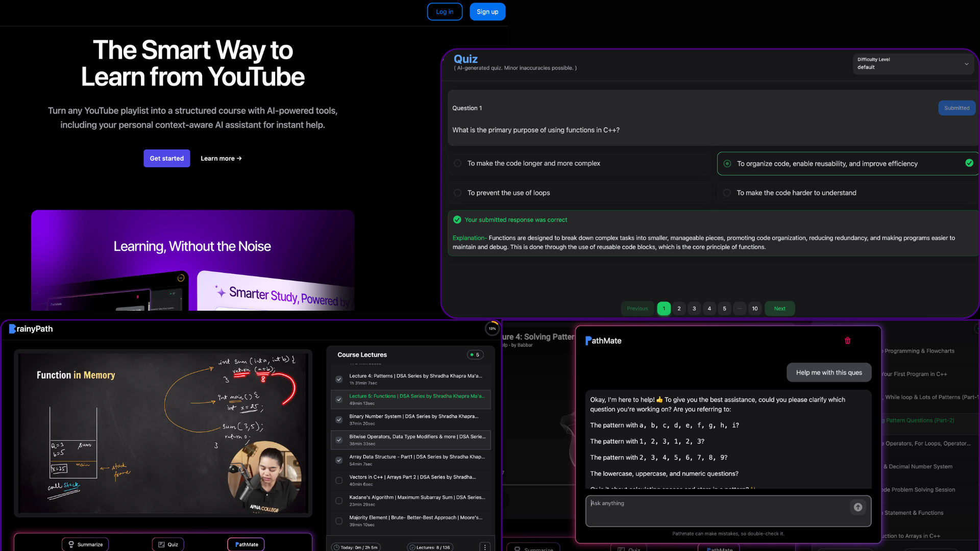Screen dimensions: 980x551
Task: Toggle checkbox for Lecture 5: Functions
Action: point(339,399)
